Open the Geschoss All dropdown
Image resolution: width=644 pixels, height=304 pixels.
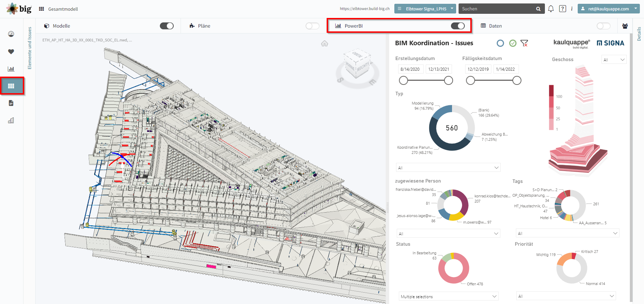pos(614,60)
